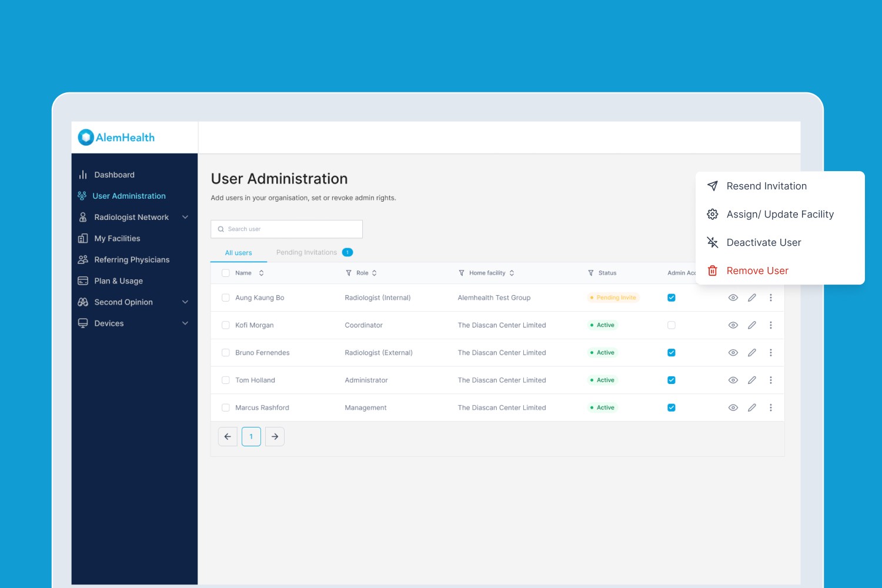Edit Kofi Morgan with pencil icon
882x588 pixels.
pos(752,325)
